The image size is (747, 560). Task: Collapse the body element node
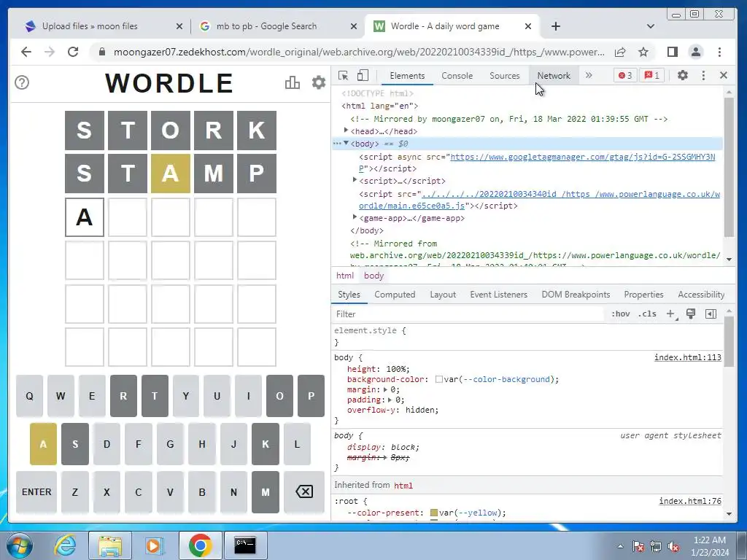coord(347,143)
